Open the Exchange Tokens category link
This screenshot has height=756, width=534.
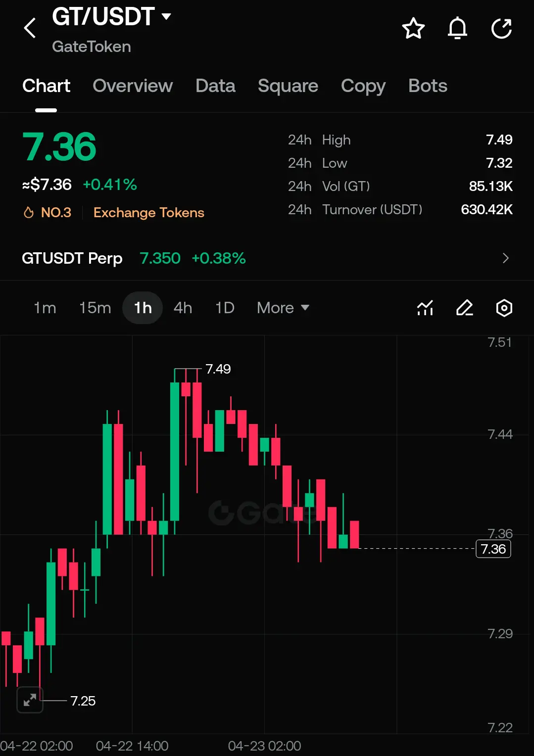tap(148, 213)
